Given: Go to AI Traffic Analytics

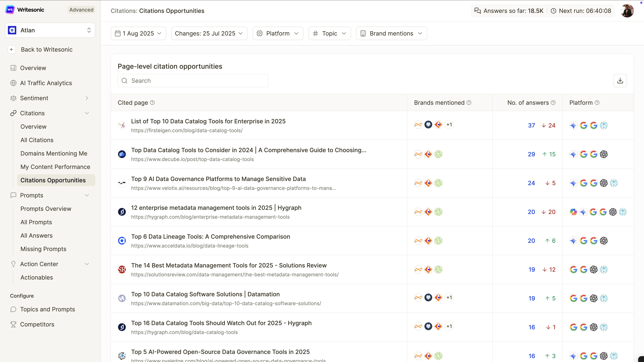Looking at the screenshot, I should (x=46, y=83).
